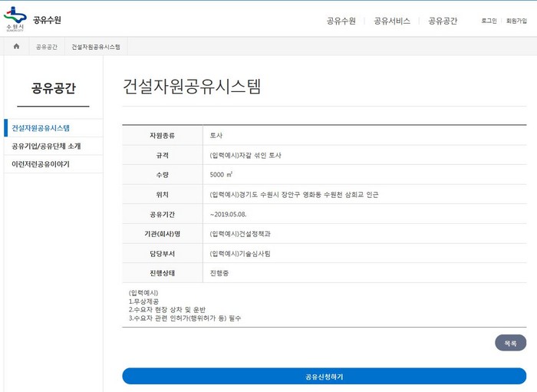
Task: Open 공유기업/공유단체 소개 in the sidebar
Action: click(46, 146)
